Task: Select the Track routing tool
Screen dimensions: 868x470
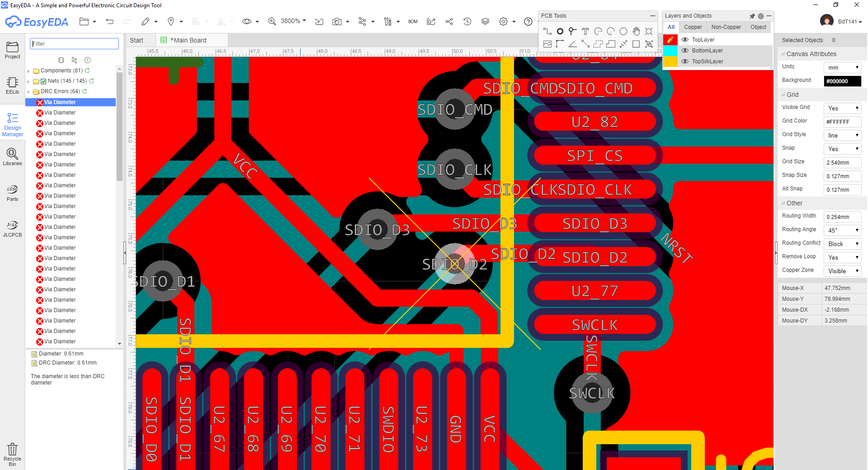Action: 547,31
